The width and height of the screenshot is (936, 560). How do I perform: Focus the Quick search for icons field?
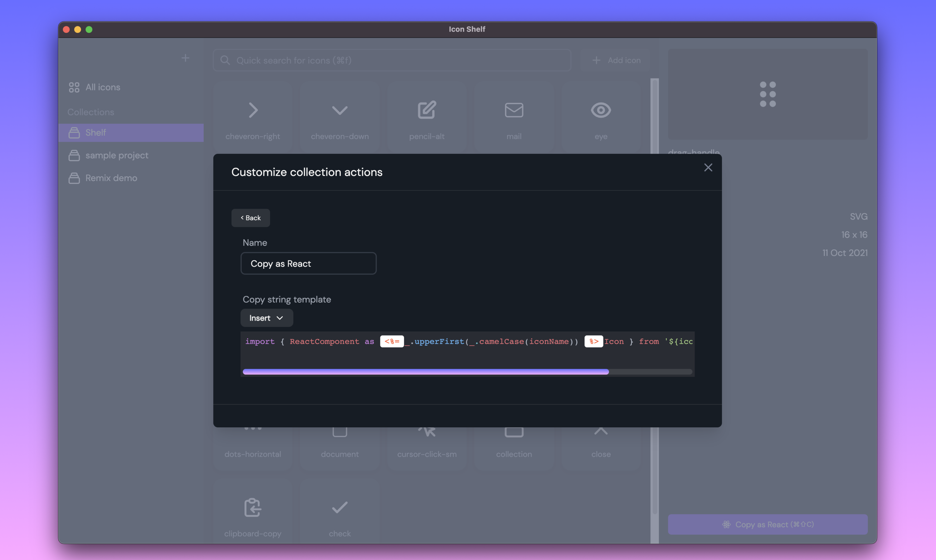[392, 60]
